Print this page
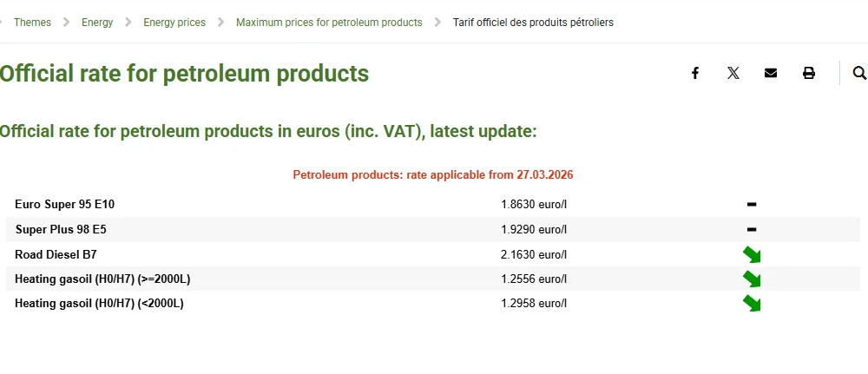Image resolution: width=868 pixels, height=374 pixels. pos(809,74)
